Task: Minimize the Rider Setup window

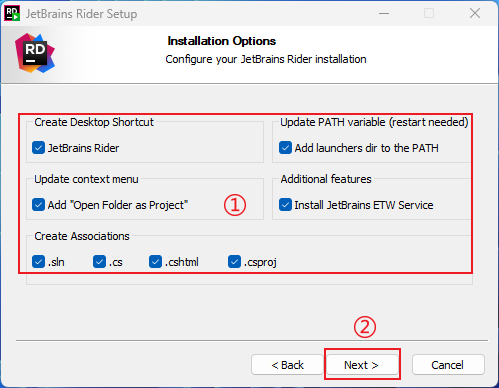Action: coord(384,13)
